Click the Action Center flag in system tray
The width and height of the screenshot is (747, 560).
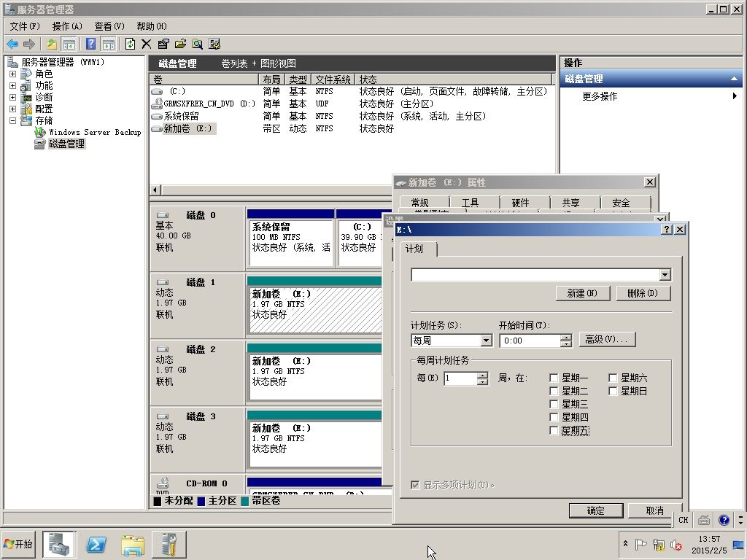point(641,544)
